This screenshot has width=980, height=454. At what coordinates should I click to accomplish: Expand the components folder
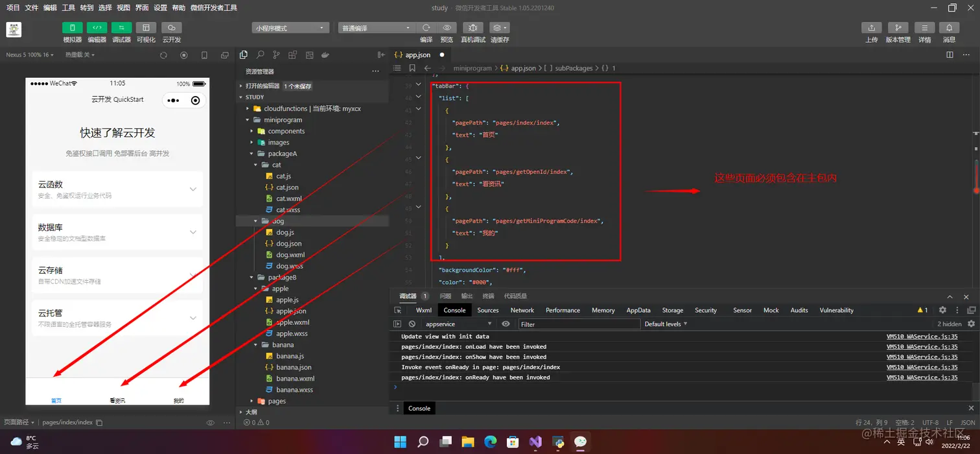point(313,131)
